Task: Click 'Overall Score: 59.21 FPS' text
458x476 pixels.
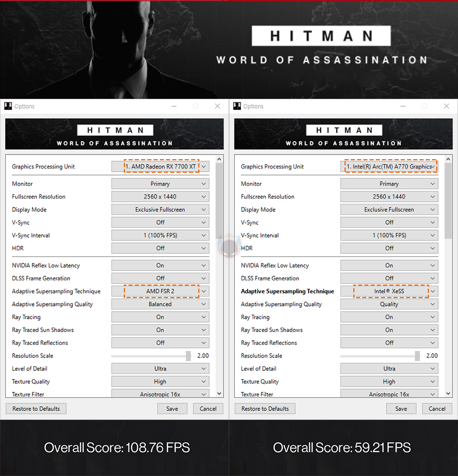Action: (341, 447)
